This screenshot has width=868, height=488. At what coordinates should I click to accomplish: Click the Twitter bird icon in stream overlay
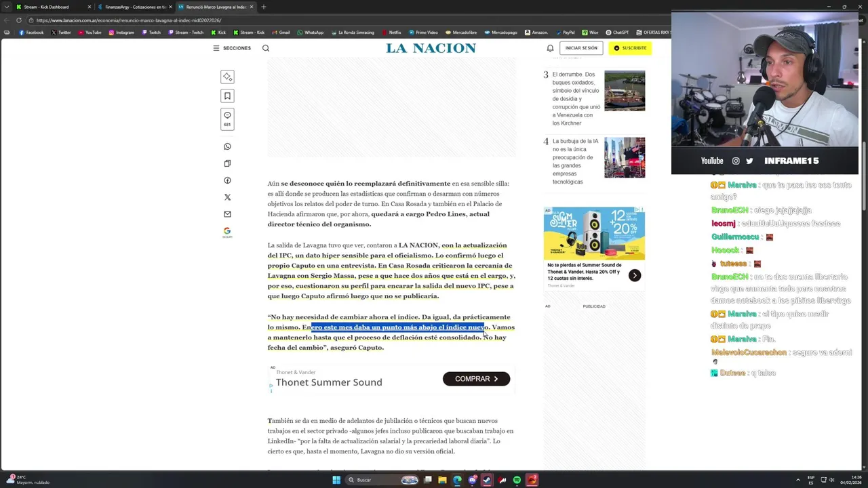tap(749, 161)
